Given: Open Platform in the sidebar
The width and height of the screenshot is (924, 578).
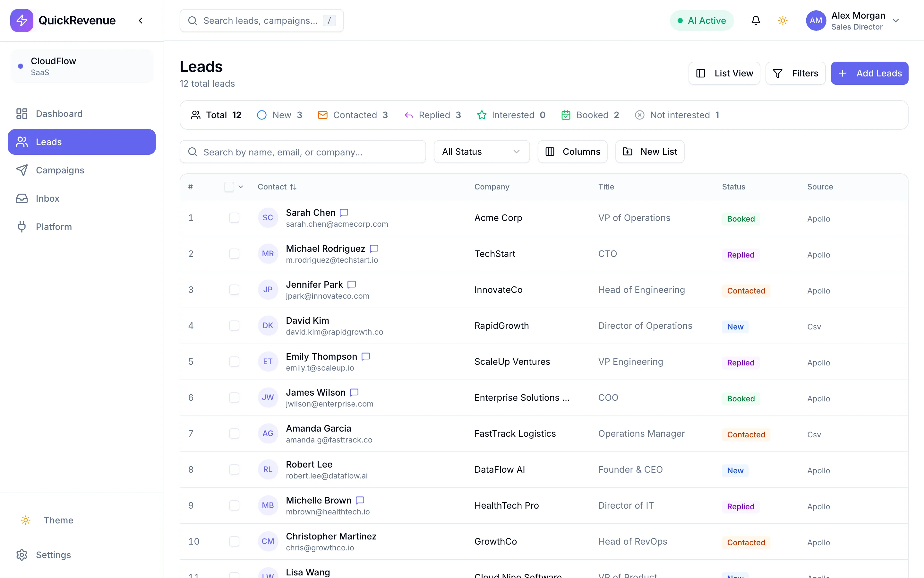Looking at the screenshot, I should (82, 227).
